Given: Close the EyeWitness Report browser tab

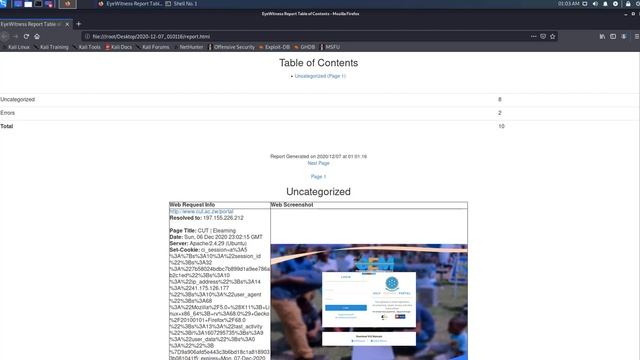Looking at the screenshot, I should (67, 24).
